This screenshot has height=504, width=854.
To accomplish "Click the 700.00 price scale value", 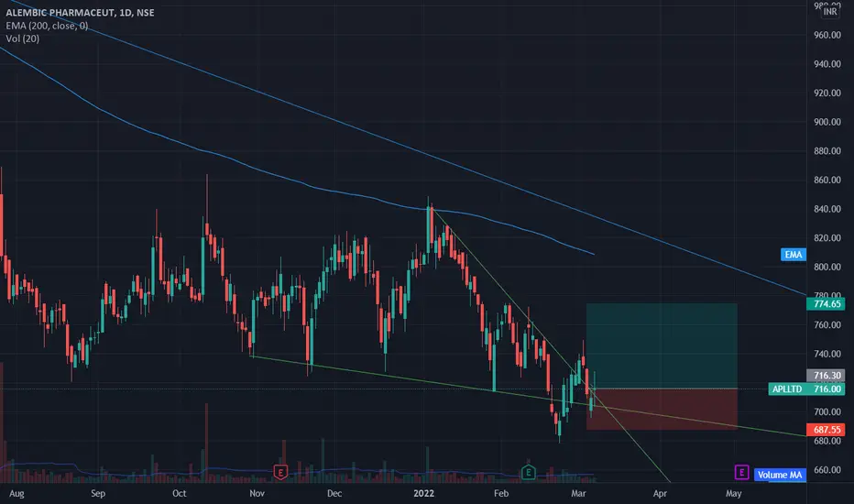I will (827, 412).
